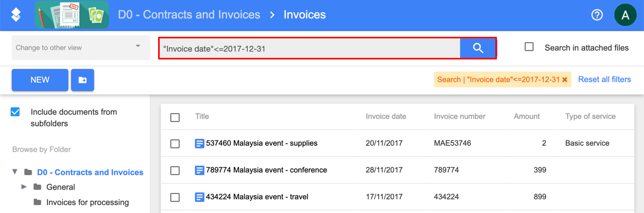Click the Reset all filters link
This screenshot has height=213, width=644.
tap(604, 79)
